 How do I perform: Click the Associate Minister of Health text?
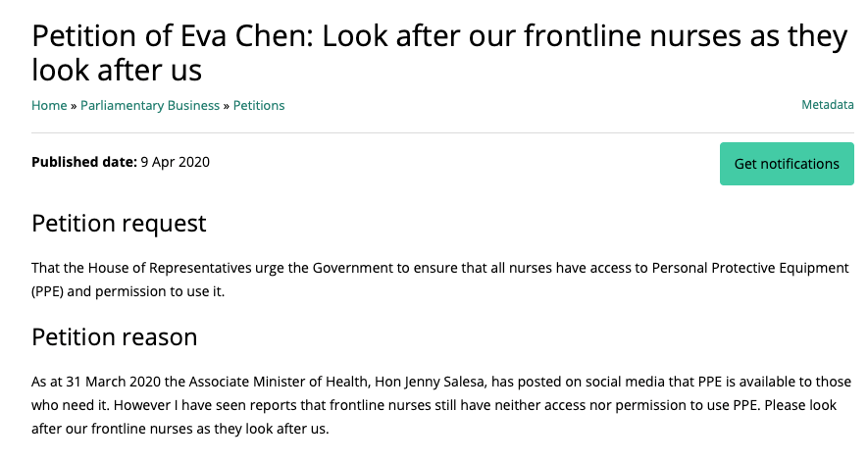coord(279,382)
